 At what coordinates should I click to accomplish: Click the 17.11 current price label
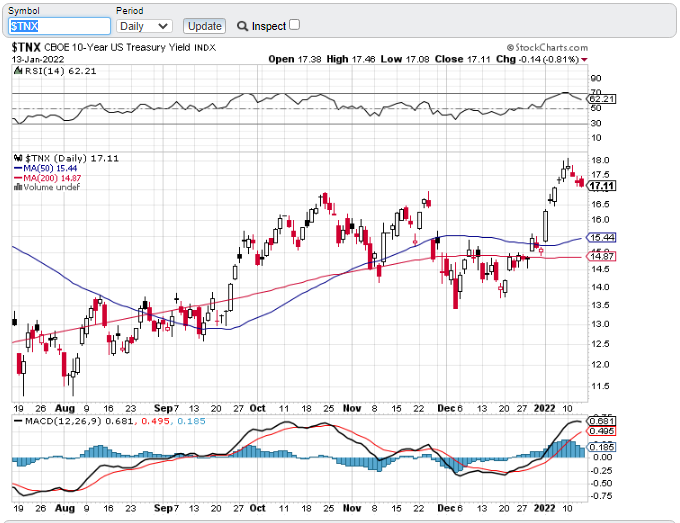601,186
